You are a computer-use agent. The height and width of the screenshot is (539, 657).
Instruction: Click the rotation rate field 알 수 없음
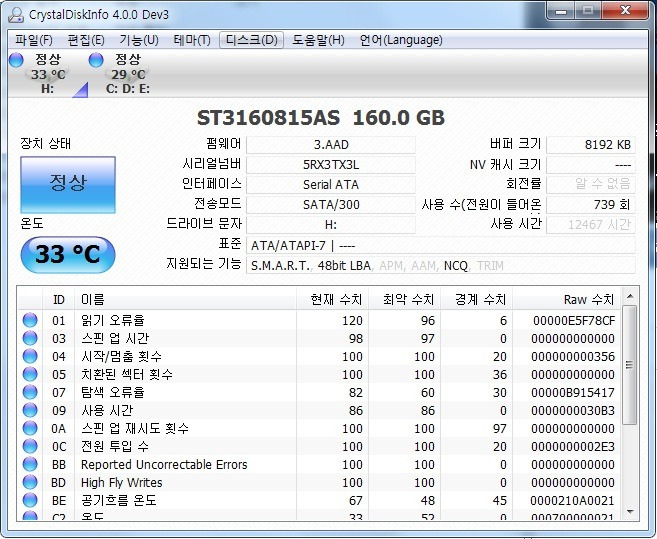(x=591, y=185)
